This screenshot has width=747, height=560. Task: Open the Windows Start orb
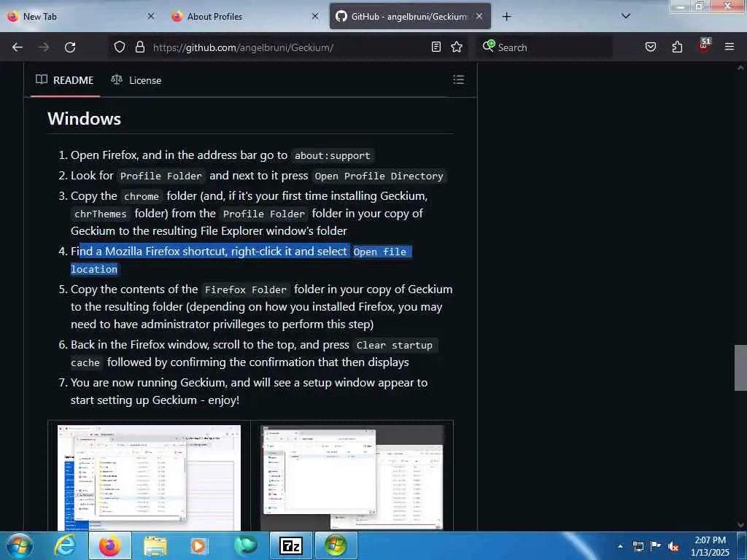tap(19, 545)
